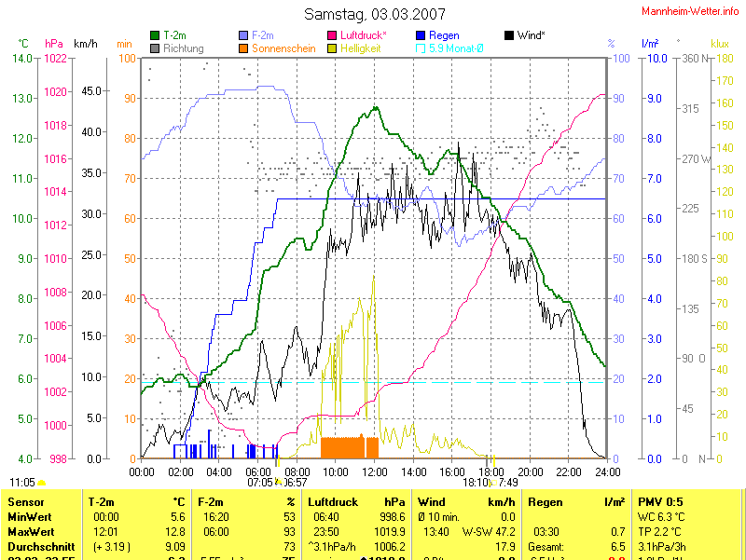This screenshot has height=560, width=746.
Task: Click the rain time 03:30
Action: (x=546, y=531)
